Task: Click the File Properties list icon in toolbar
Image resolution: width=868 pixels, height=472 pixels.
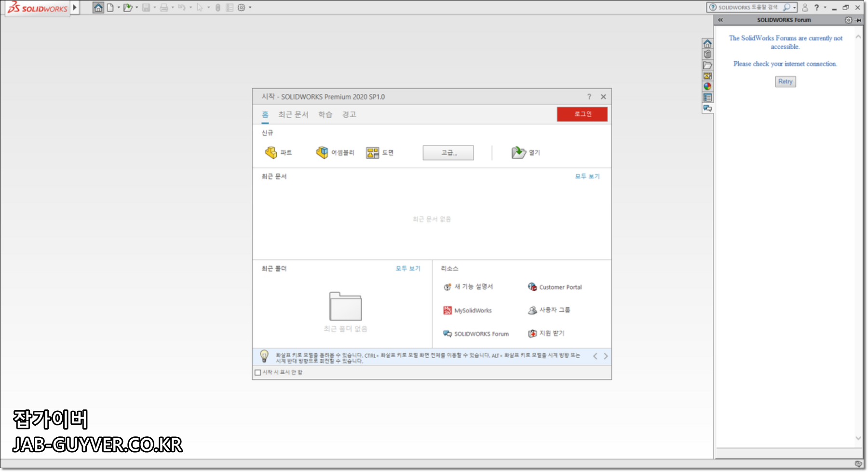Action: (230, 8)
